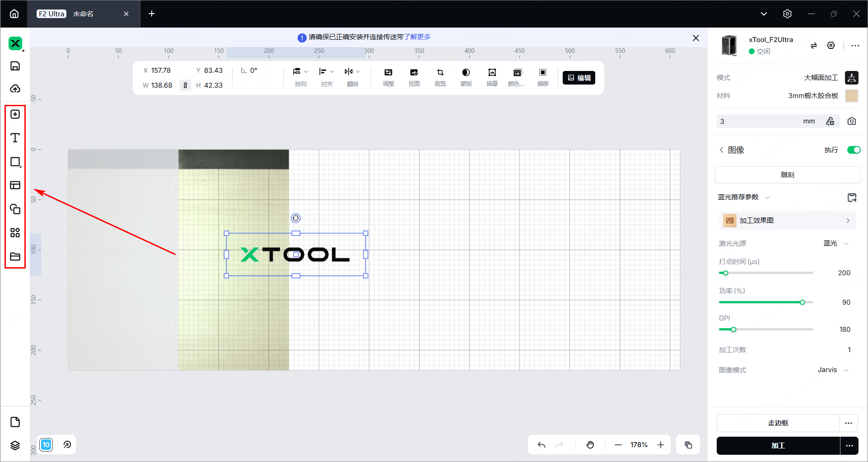868x462 pixels.
Task: Toggle the aspect ratio lock between W and H
Action: [x=185, y=85]
